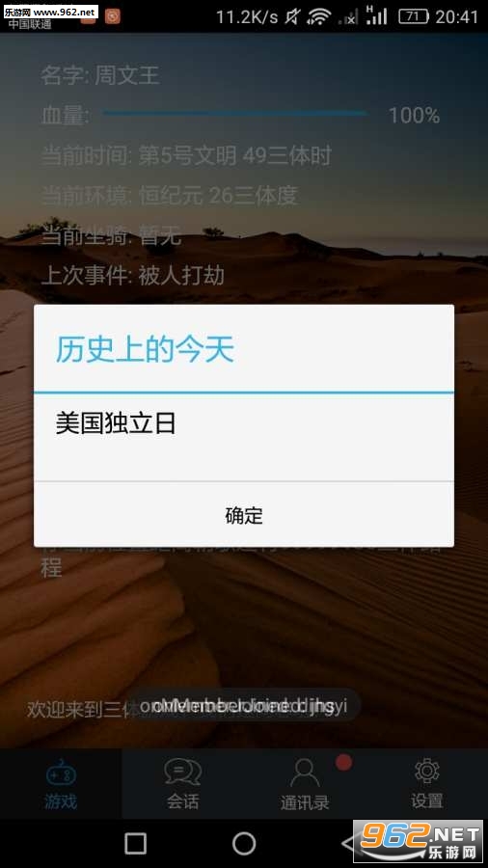Tap the muted sound status icon

click(292, 16)
